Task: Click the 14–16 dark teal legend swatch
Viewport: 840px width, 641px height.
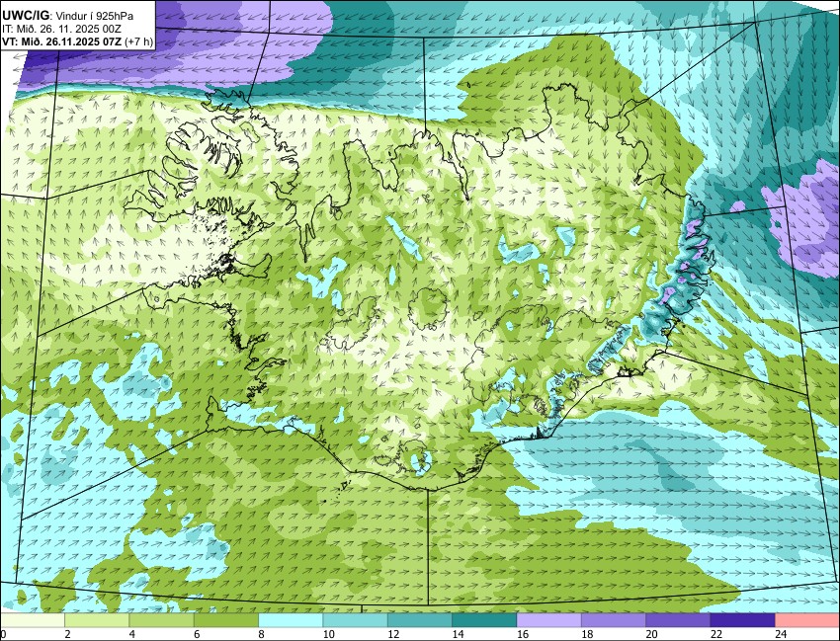Action: click(484, 620)
